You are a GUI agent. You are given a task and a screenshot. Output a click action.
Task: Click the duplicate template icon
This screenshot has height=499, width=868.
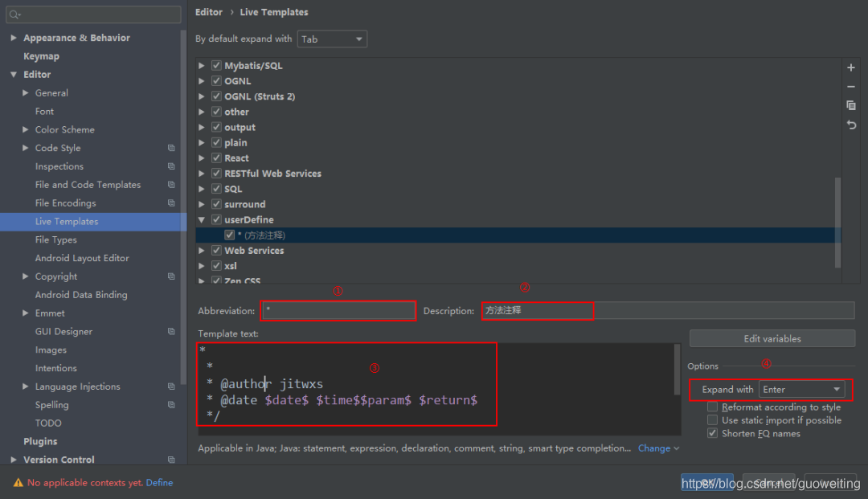pyautogui.click(x=851, y=105)
